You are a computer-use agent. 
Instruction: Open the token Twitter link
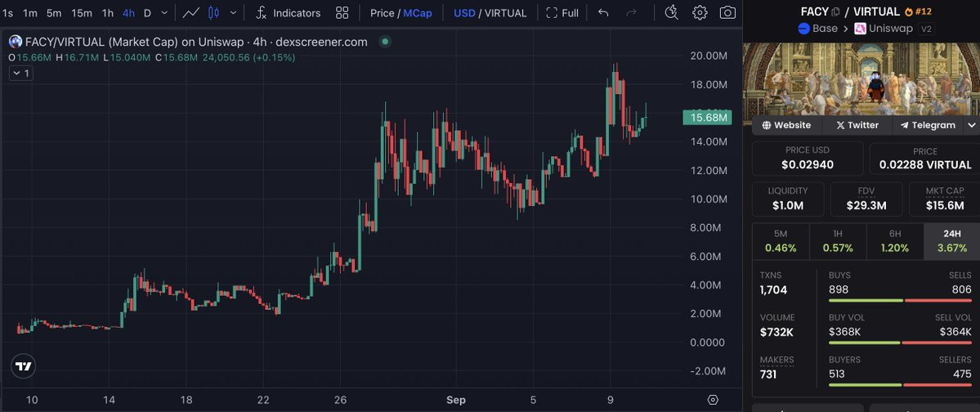[857, 125]
